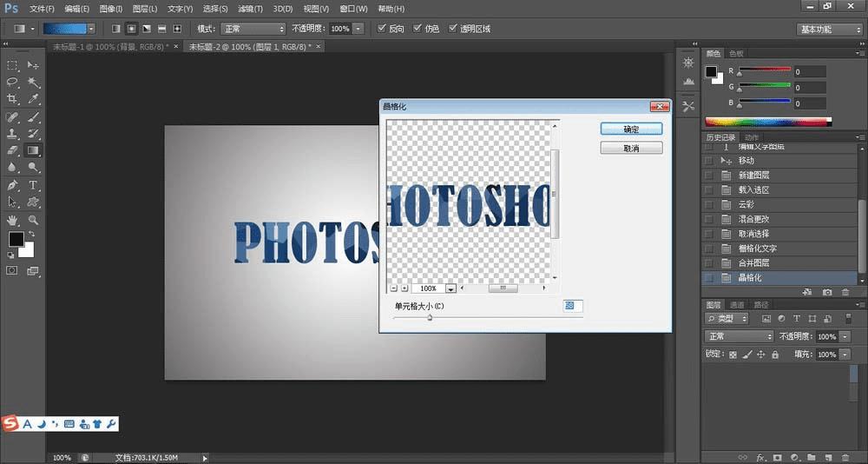Select the Magic Wand tool
The width and height of the screenshot is (868, 464).
(34, 83)
